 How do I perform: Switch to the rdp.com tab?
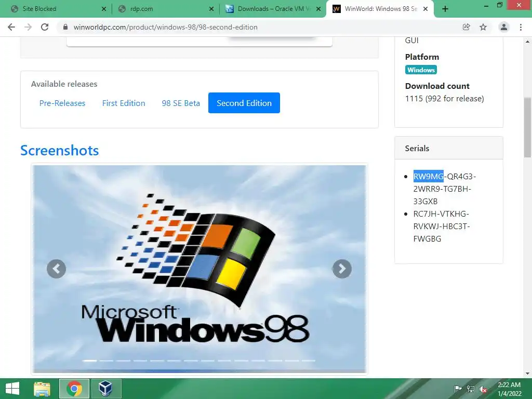(x=166, y=9)
